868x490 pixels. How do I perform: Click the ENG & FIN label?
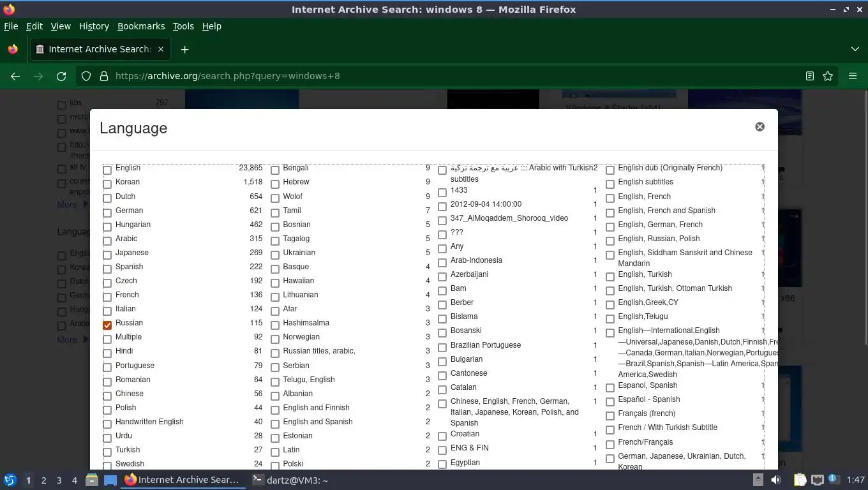(x=470, y=448)
